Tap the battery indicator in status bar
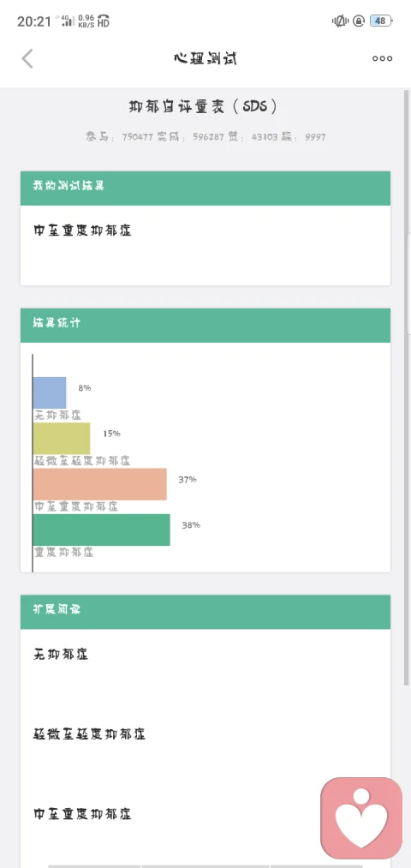 pos(381,21)
